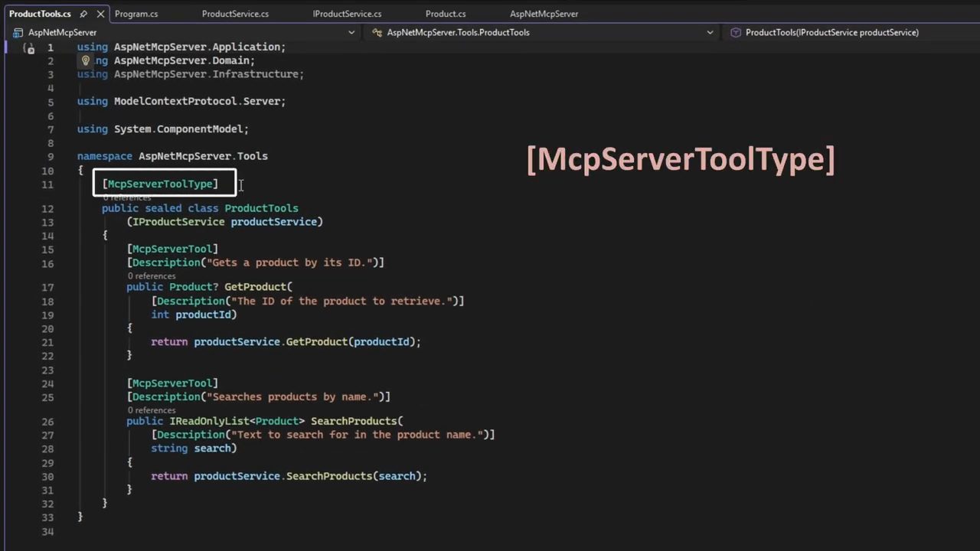Click "AspNetMcpServer.Application" on line 1
Viewport: 980px width, 551px height.
point(197,47)
